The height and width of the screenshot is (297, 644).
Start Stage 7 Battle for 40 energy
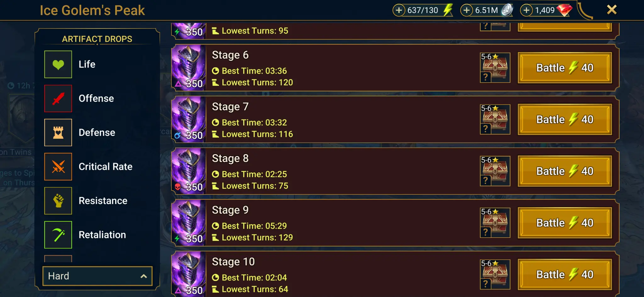(565, 120)
